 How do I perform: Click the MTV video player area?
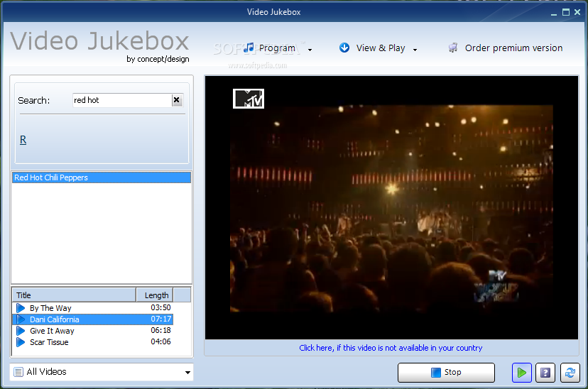click(x=391, y=207)
